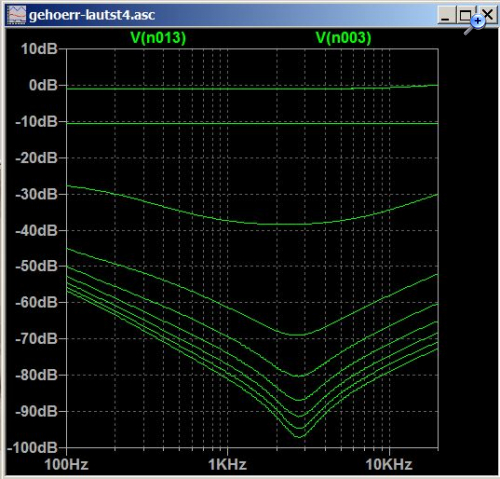Minimize the gehoerr-lautst4.asc plot window

click(445, 15)
